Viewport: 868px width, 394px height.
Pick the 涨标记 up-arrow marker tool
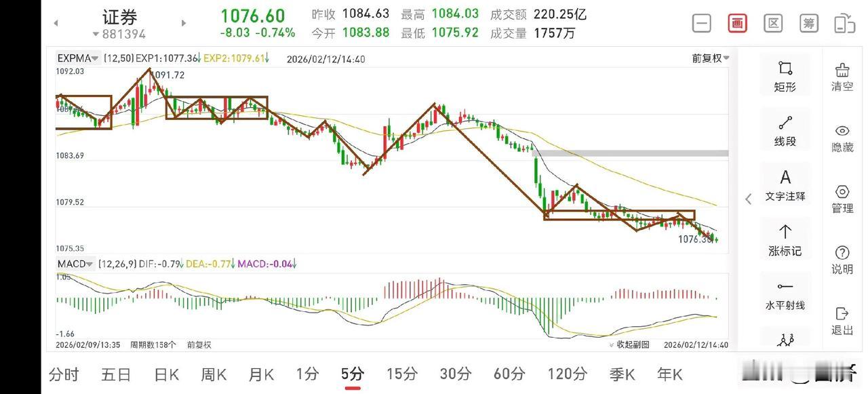pyautogui.click(x=785, y=240)
